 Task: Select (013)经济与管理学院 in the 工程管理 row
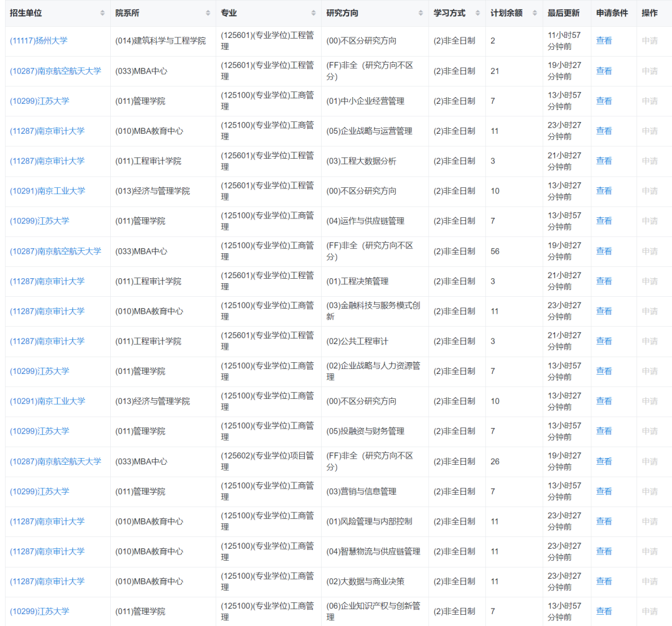tap(152, 191)
